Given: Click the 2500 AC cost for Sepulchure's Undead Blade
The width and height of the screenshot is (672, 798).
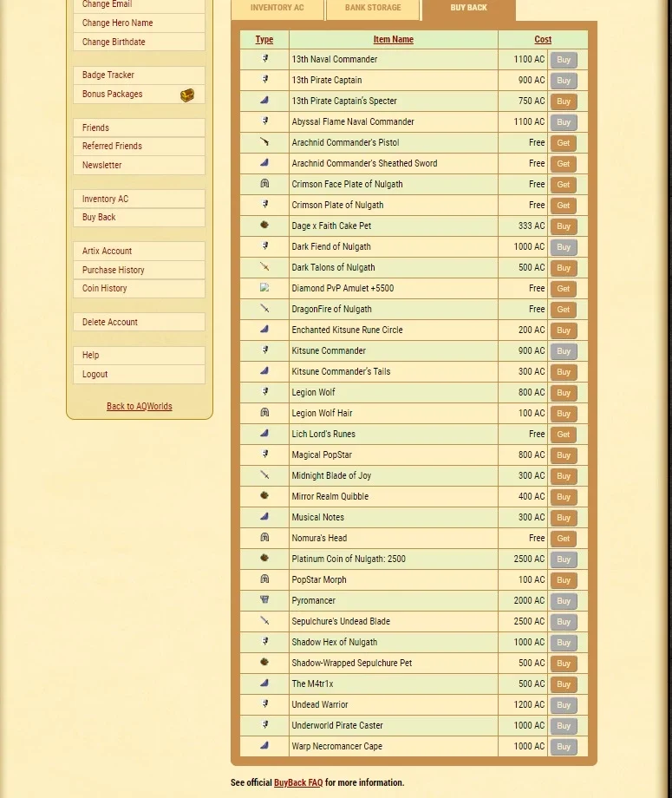Looking at the screenshot, I should pyautogui.click(x=529, y=621).
